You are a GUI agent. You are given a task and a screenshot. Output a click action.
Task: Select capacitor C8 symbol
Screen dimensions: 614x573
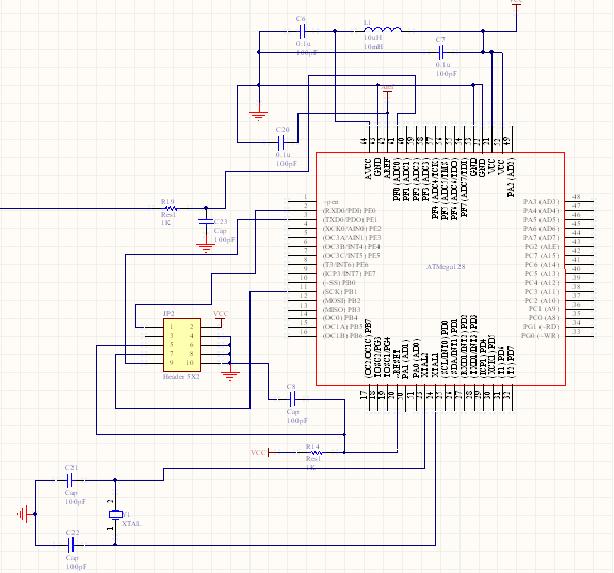(x=292, y=399)
